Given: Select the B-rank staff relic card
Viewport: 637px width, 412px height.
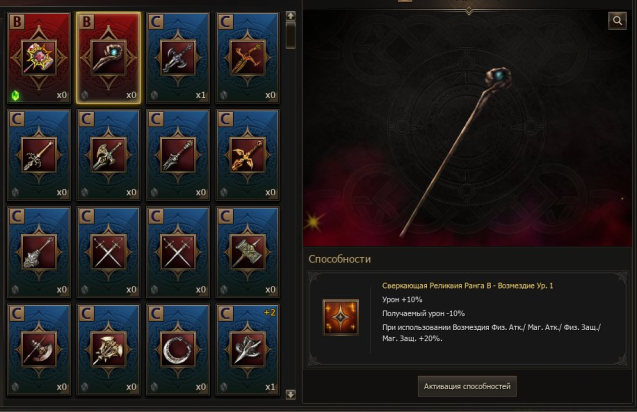Looking at the screenshot, I should coord(108,57).
